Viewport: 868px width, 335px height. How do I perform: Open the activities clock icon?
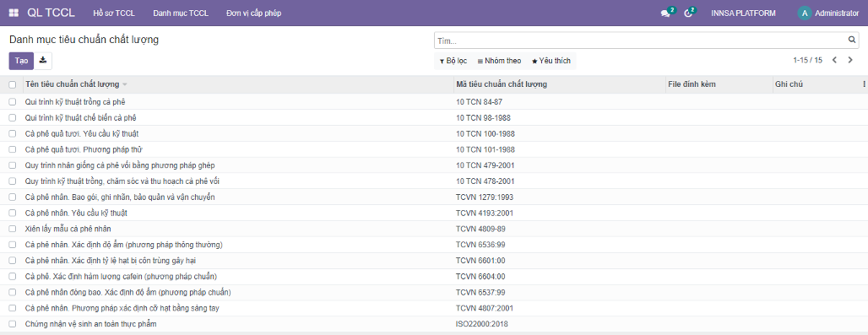click(x=688, y=14)
